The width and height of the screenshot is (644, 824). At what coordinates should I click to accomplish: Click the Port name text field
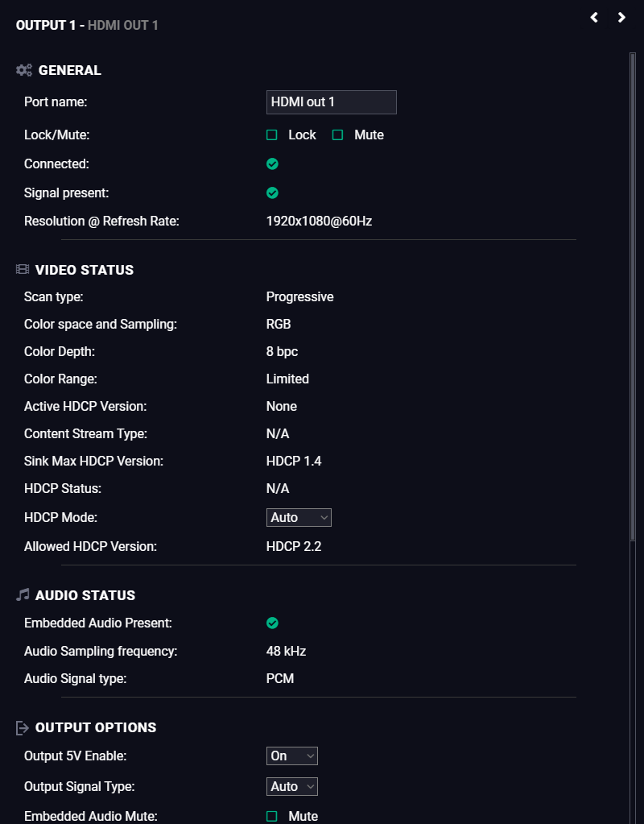(332, 102)
